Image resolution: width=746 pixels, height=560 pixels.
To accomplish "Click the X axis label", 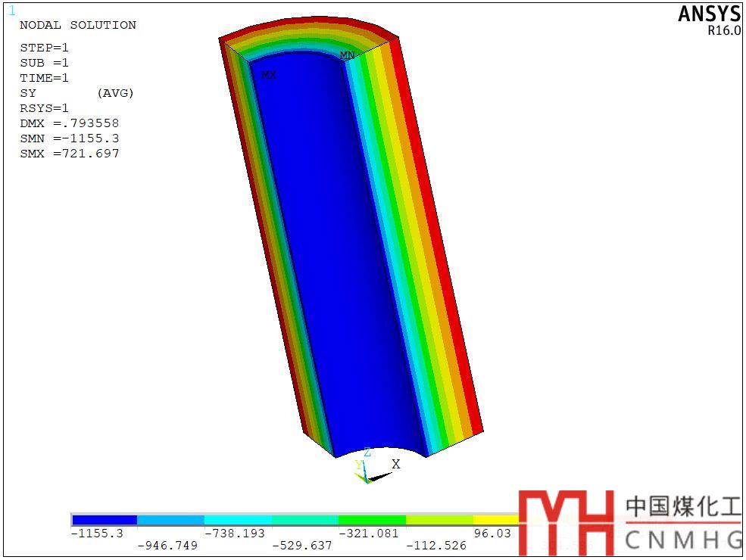I will 396,465.
